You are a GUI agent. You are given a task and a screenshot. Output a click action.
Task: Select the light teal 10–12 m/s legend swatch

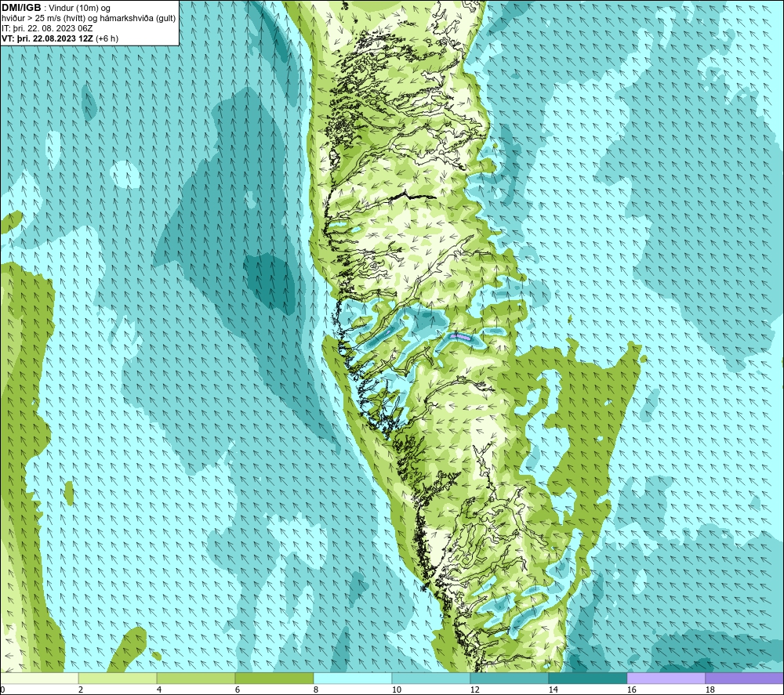coord(431,678)
